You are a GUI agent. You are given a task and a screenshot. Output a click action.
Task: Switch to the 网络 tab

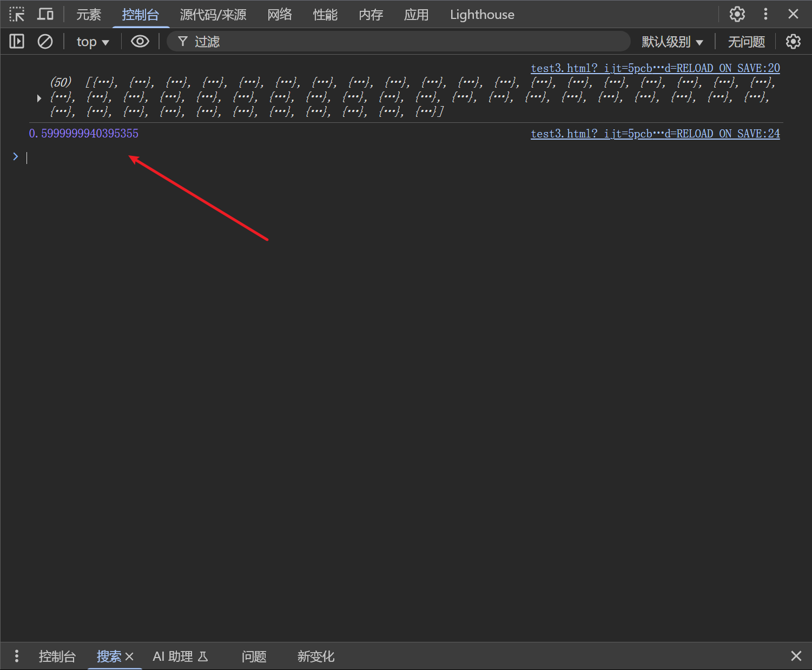click(x=279, y=15)
